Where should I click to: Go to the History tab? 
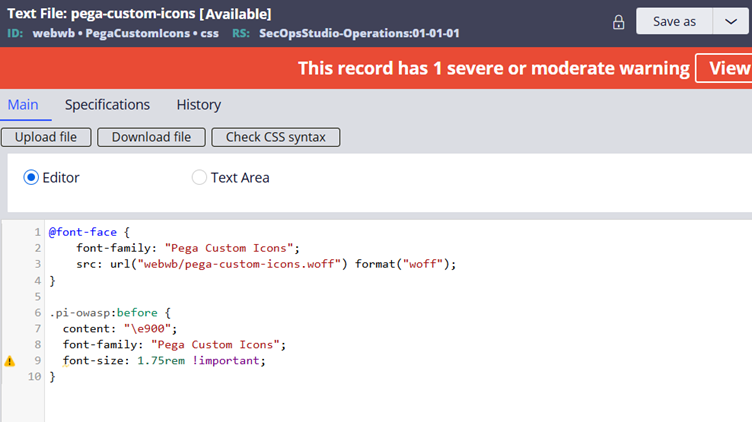click(x=198, y=105)
